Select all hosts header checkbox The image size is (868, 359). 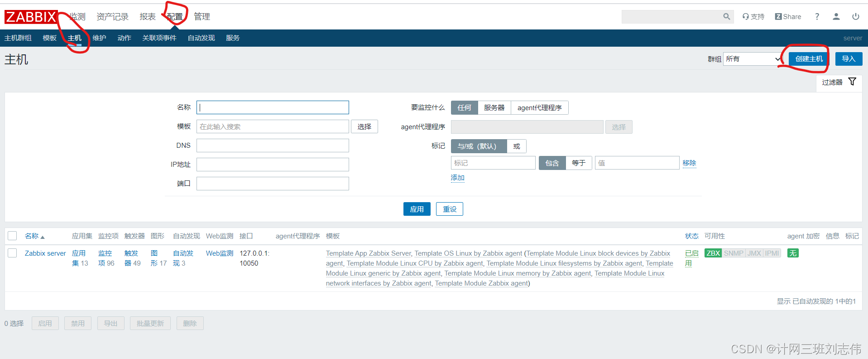[12, 236]
